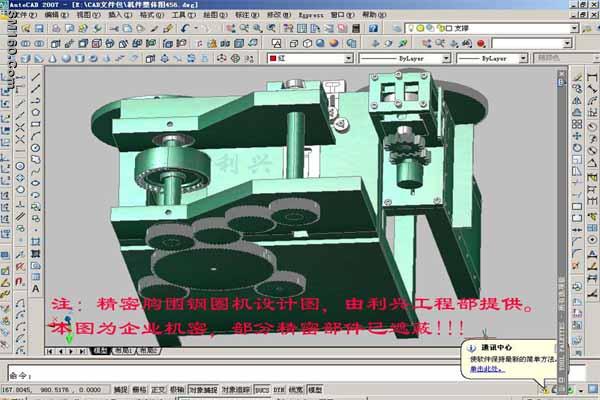
Task: Select the Rectangle tool in draw toolbar
Action: (36, 124)
